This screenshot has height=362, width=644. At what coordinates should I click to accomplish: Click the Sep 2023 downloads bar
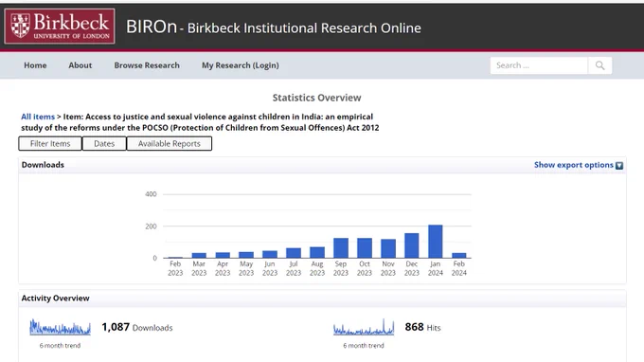click(341, 247)
